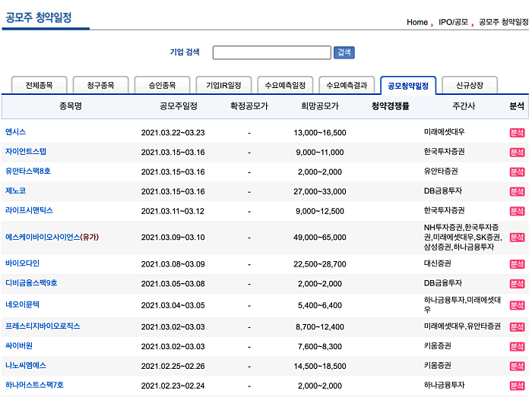Open the 디비금융스팩9호 link
Image resolution: width=532 pixels, height=397 pixels.
tap(31, 283)
